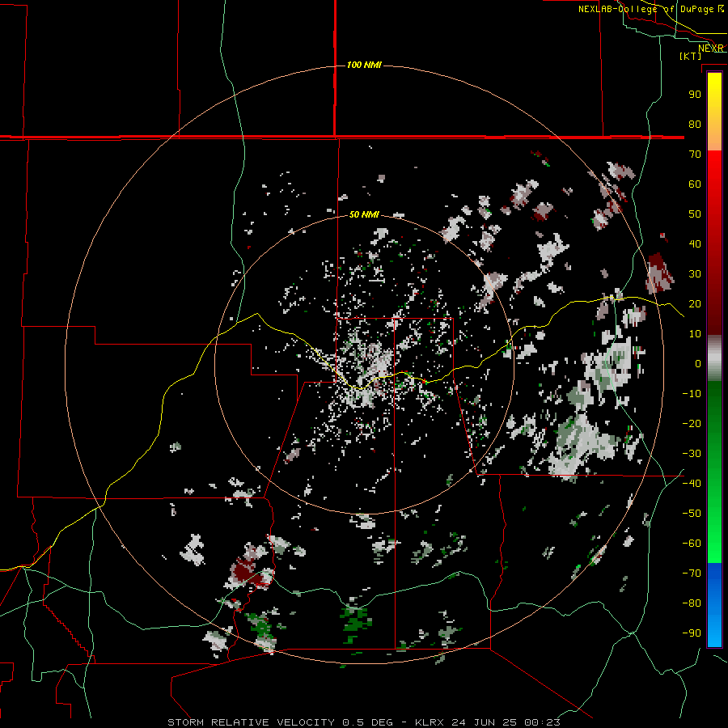Select the -20 value on velocity scale
Viewport: 728px width, 728px height.
click(692, 423)
